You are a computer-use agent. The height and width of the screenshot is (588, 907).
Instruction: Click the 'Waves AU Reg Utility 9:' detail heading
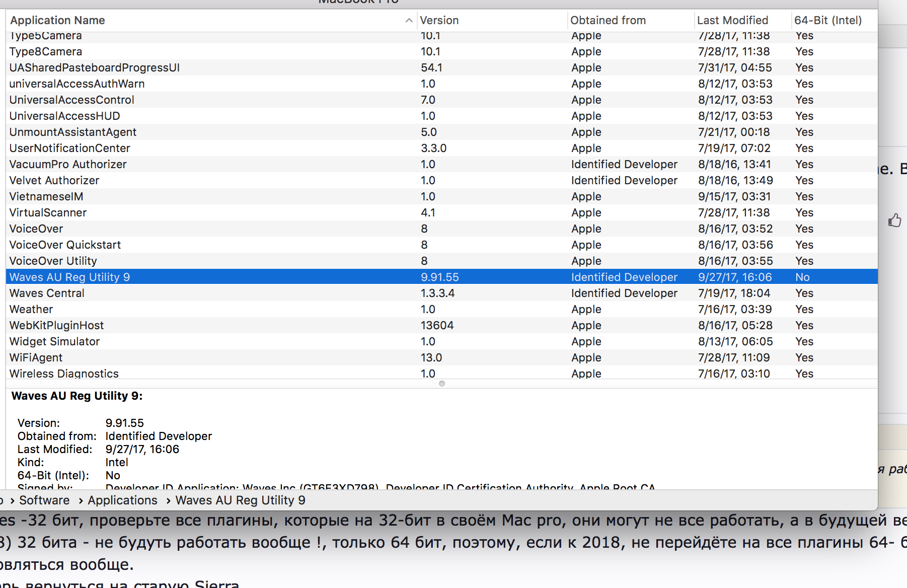pos(77,396)
